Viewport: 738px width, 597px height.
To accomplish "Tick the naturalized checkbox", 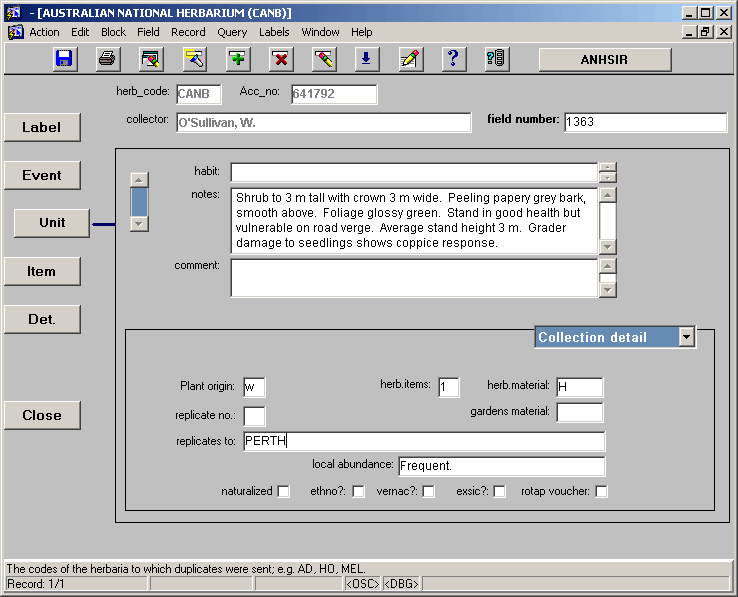I will click(284, 491).
